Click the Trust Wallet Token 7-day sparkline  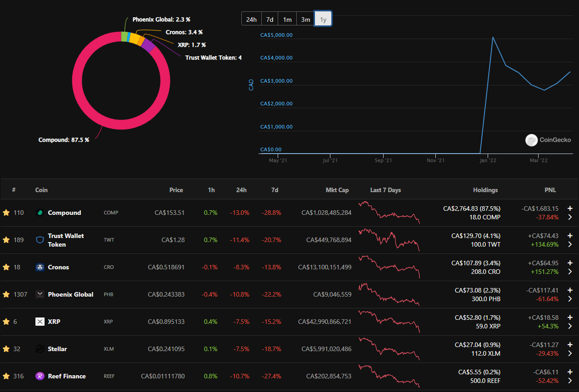click(x=389, y=240)
